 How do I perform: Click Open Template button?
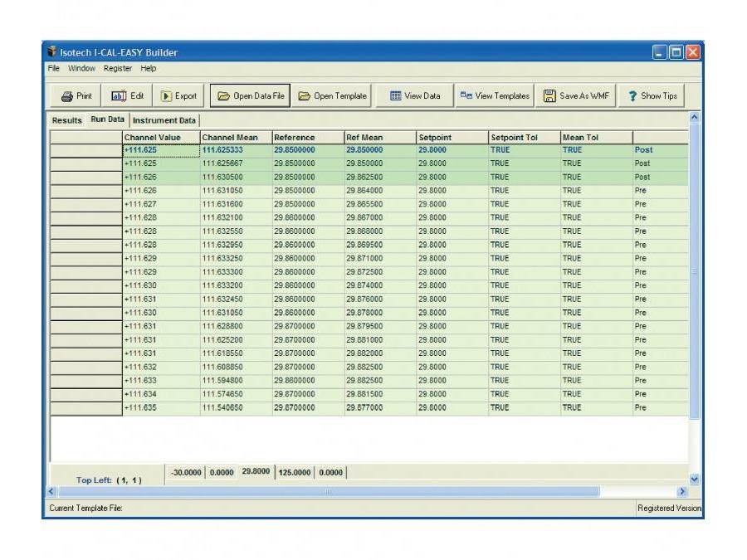[x=332, y=95]
